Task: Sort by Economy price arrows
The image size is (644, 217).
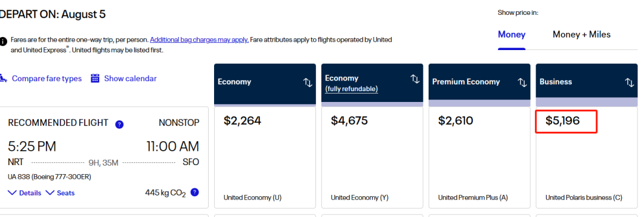Action: point(308,82)
